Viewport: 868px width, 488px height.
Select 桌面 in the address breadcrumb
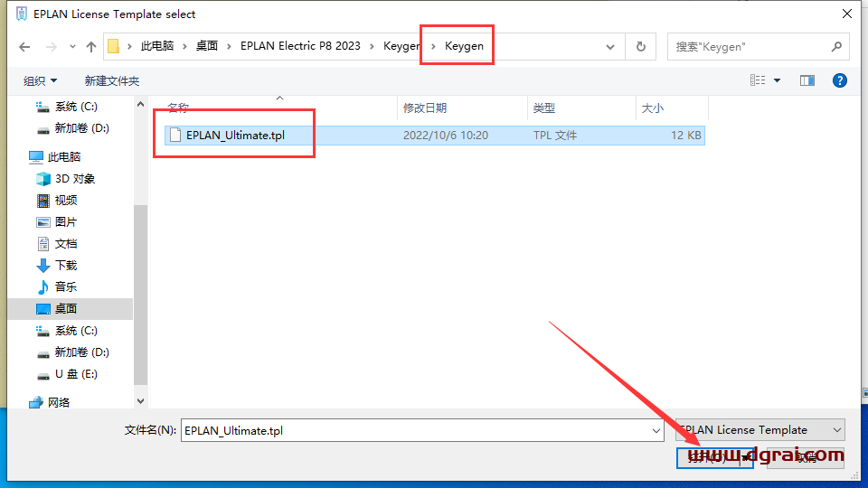pos(207,46)
